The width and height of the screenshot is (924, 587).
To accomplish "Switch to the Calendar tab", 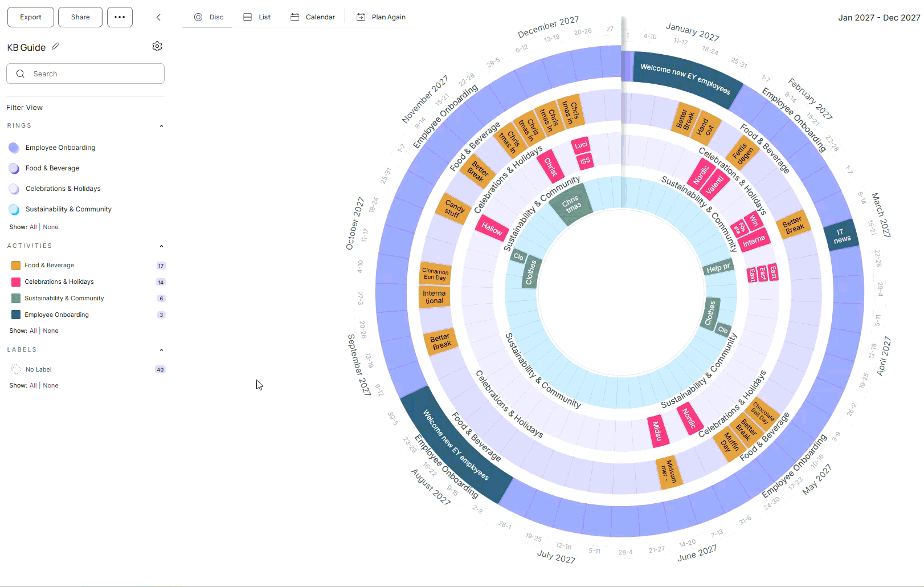I will (x=312, y=17).
